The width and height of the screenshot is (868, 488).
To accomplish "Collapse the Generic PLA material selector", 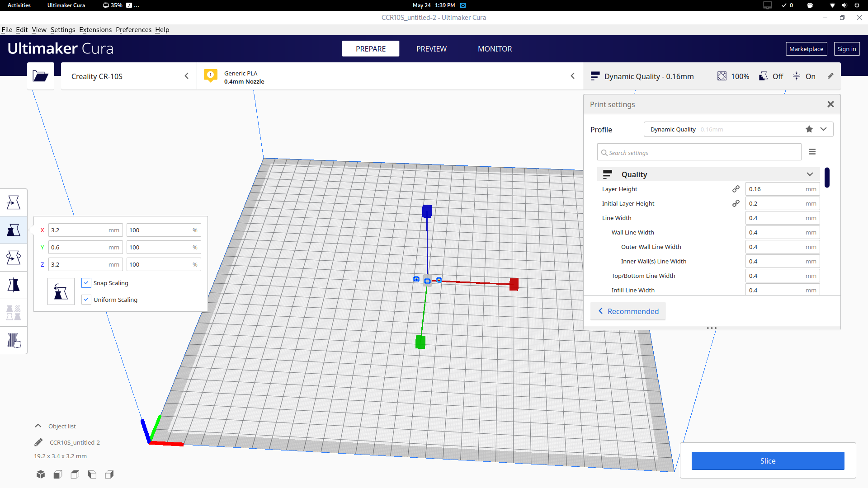I will click(573, 76).
